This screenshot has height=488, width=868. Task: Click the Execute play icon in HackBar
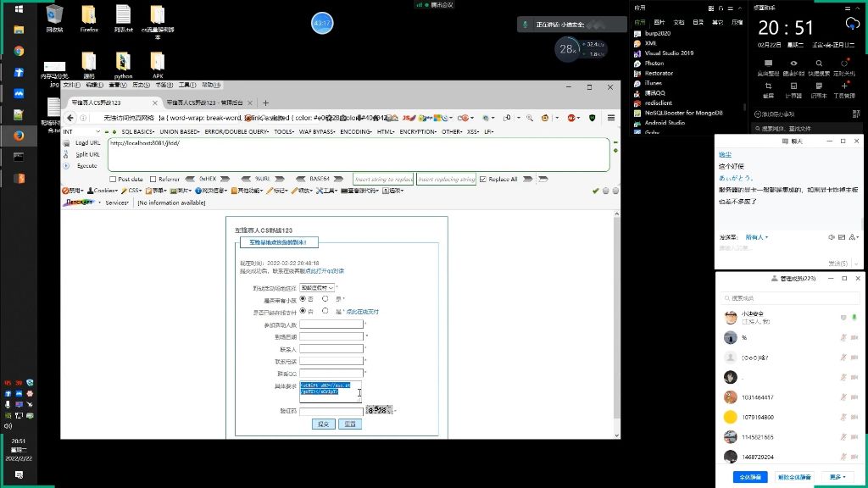[66, 166]
